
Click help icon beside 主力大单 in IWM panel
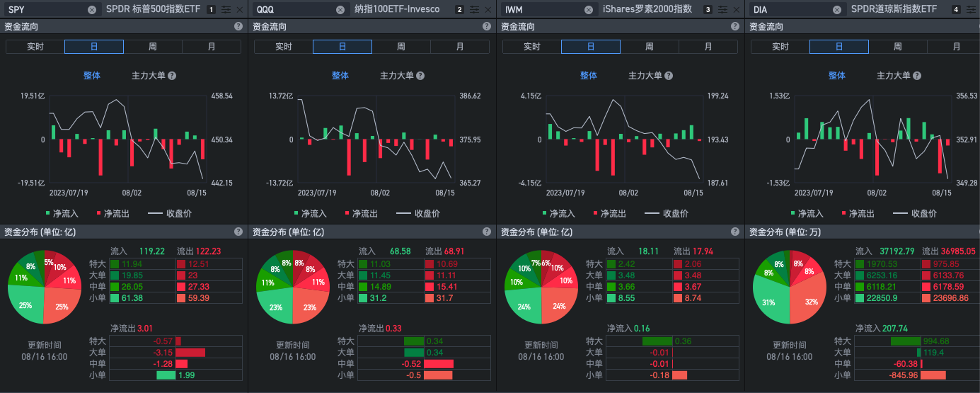669,76
